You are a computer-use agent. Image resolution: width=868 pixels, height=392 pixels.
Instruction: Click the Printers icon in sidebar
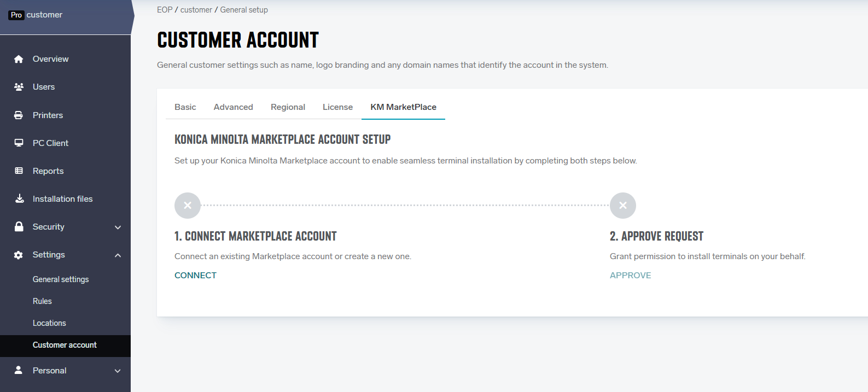point(19,115)
